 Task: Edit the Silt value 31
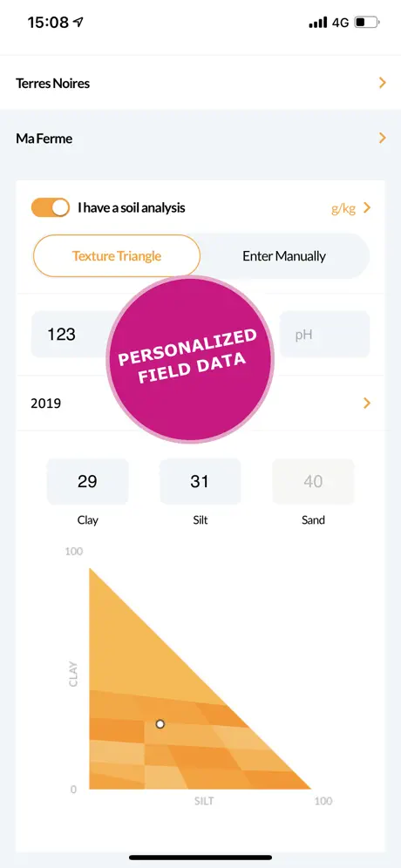pyautogui.click(x=200, y=482)
